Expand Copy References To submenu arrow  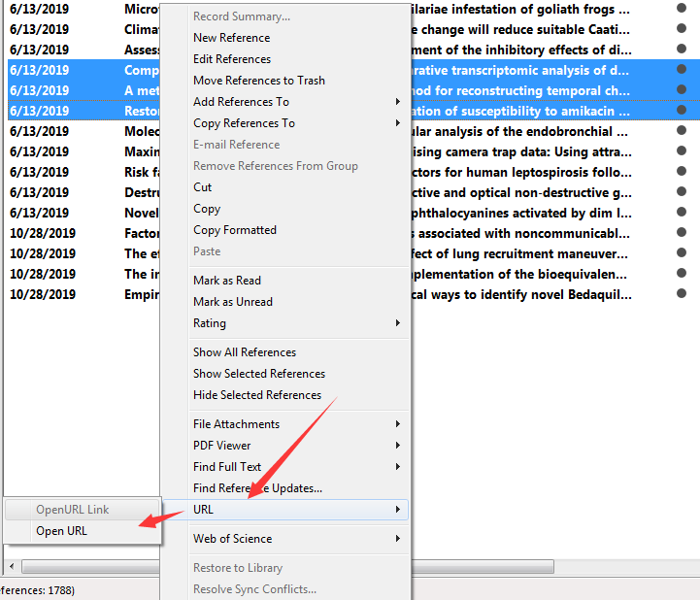click(397, 123)
